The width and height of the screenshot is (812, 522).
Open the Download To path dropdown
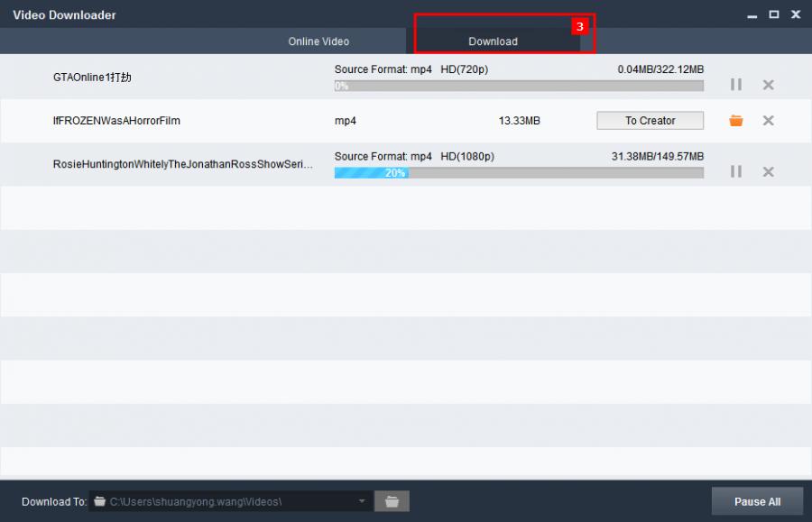pos(362,501)
